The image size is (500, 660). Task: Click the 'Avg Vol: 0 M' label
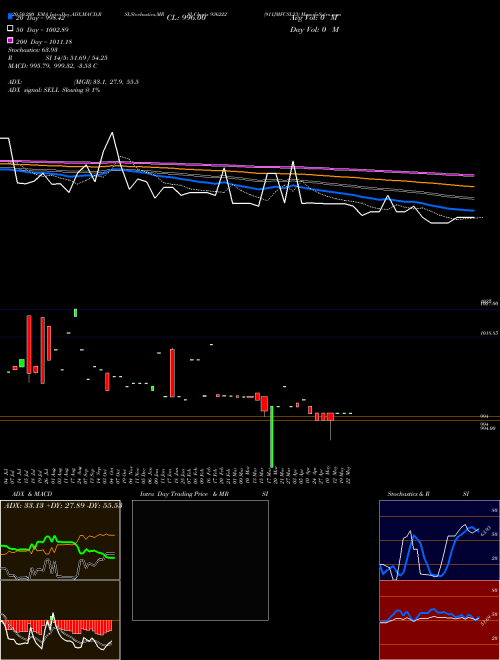pos(314,18)
